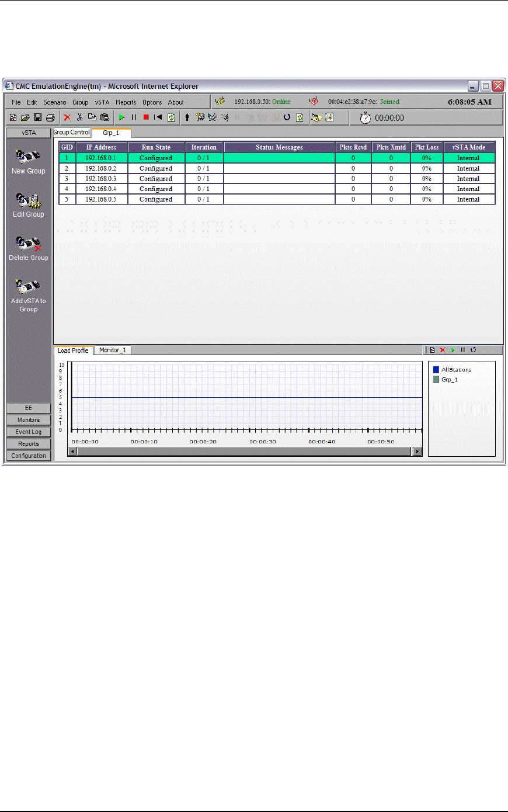Viewport: 508px width, 812px height.
Task: Switch to the Load Profile tab
Action: (73, 351)
